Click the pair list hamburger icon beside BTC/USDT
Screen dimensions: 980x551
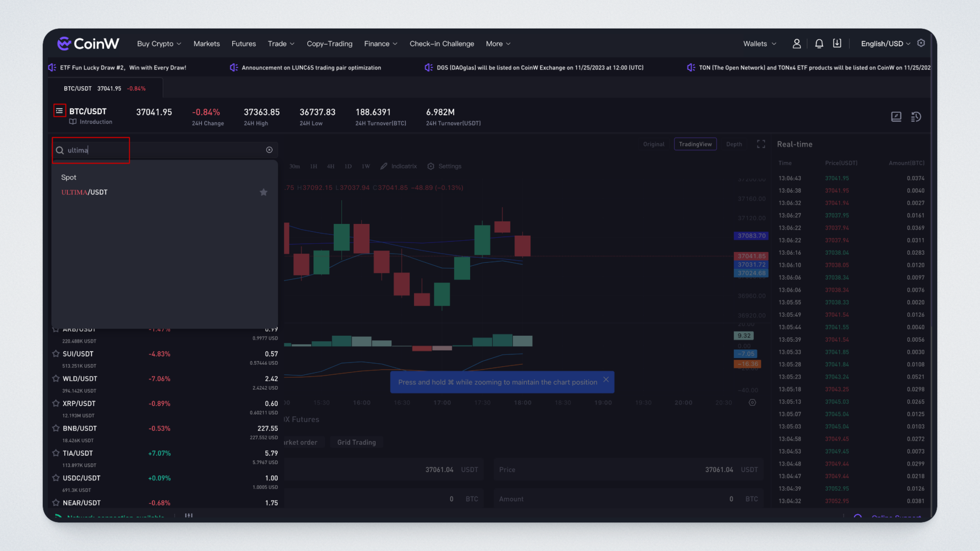pos(59,111)
